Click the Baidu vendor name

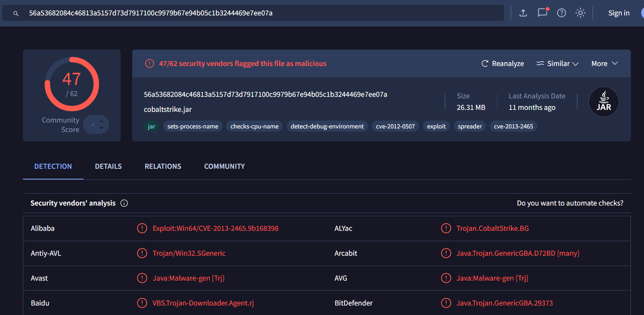[x=40, y=303]
